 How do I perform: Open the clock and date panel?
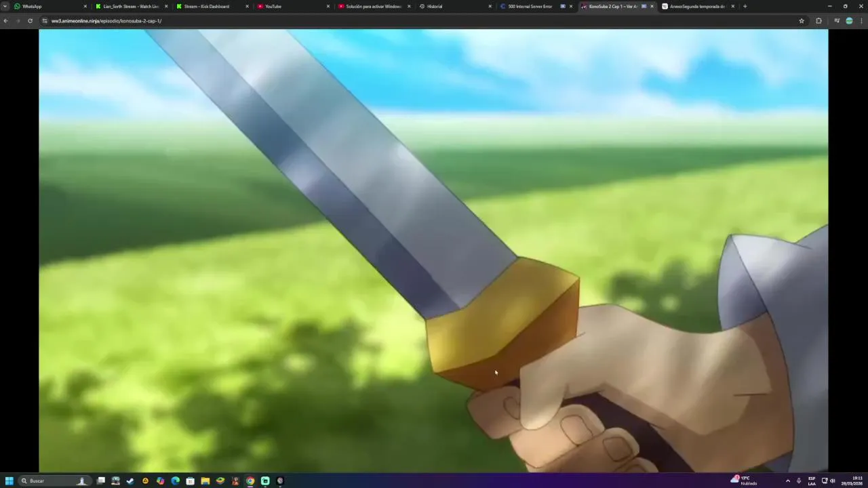coord(852,481)
